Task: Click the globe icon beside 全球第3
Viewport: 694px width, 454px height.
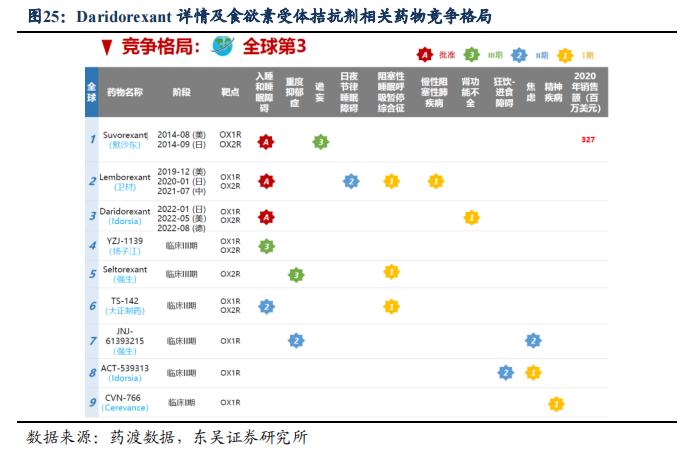Action: pos(223,46)
